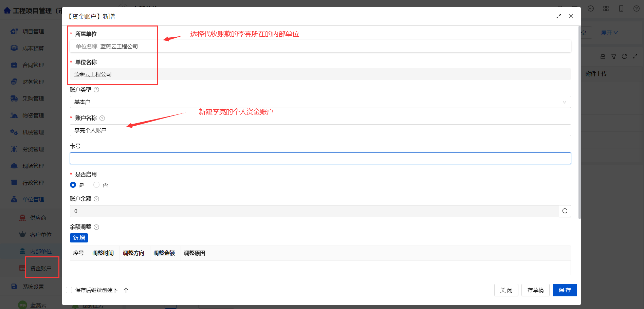The height and width of the screenshot is (309, 644).
Task: Click the 资金账户 card icon
Action: tap(22, 268)
